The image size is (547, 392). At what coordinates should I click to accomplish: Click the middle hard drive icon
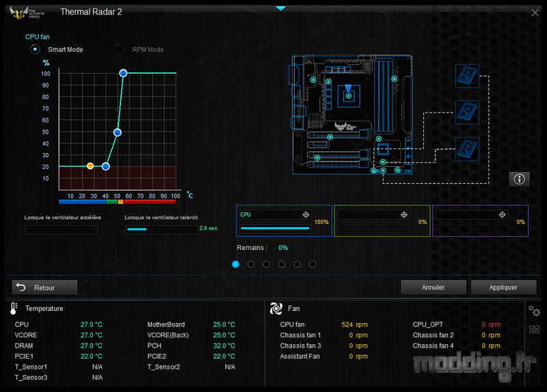click(x=467, y=112)
